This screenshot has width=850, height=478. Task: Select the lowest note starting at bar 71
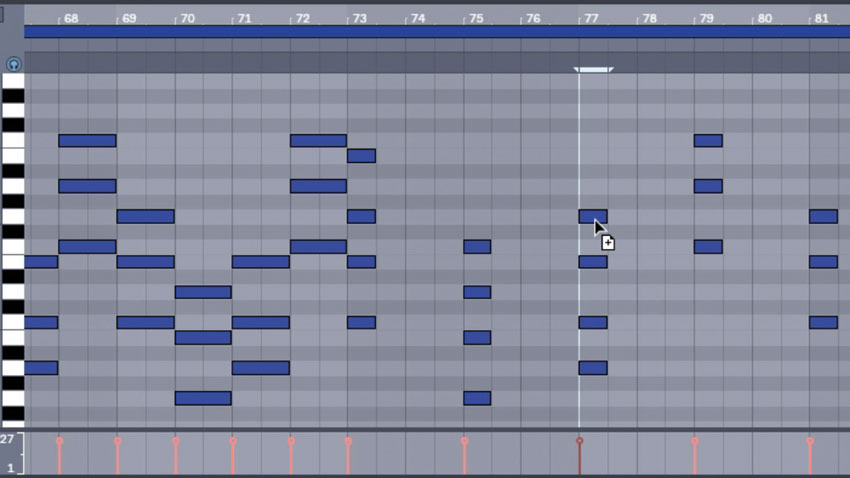click(x=261, y=368)
